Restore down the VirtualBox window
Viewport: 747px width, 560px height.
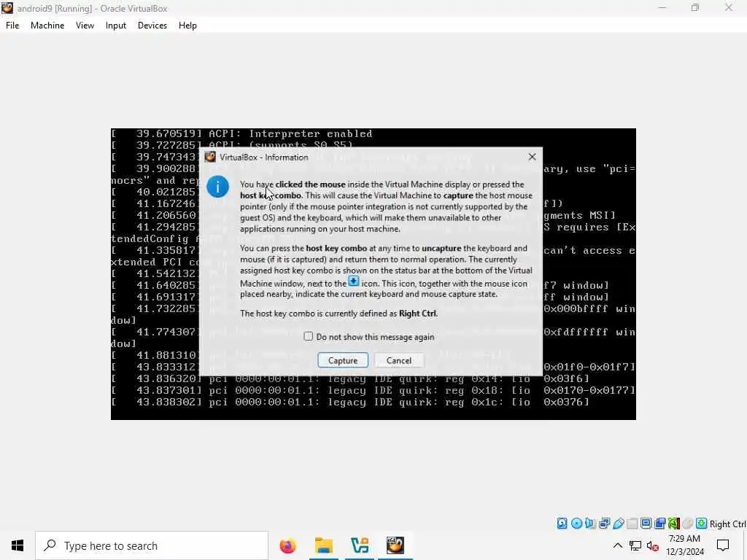695,8
